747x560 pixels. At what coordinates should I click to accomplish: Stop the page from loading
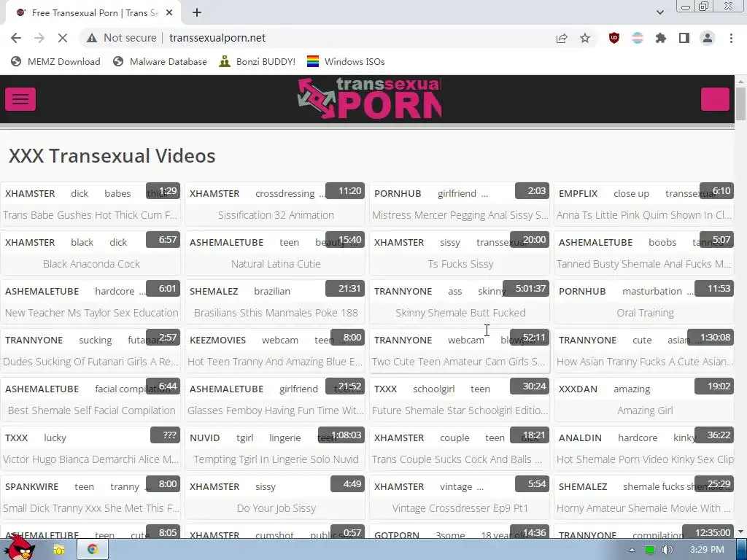click(x=63, y=38)
